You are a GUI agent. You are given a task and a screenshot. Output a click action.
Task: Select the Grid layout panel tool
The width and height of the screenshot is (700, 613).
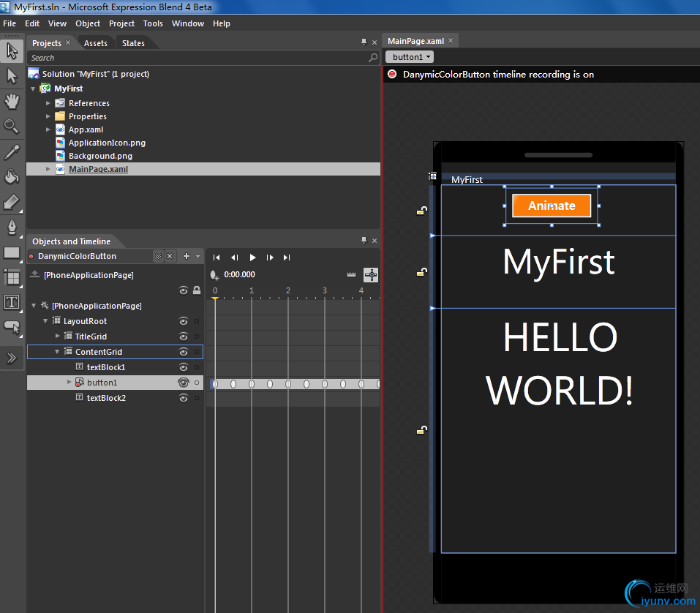pyautogui.click(x=12, y=278)
